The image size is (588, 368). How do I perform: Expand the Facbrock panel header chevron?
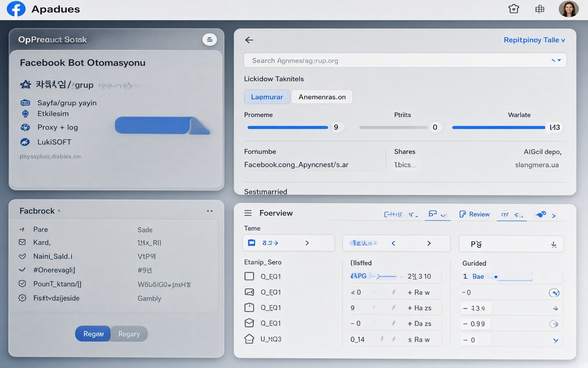coord(59,211)
